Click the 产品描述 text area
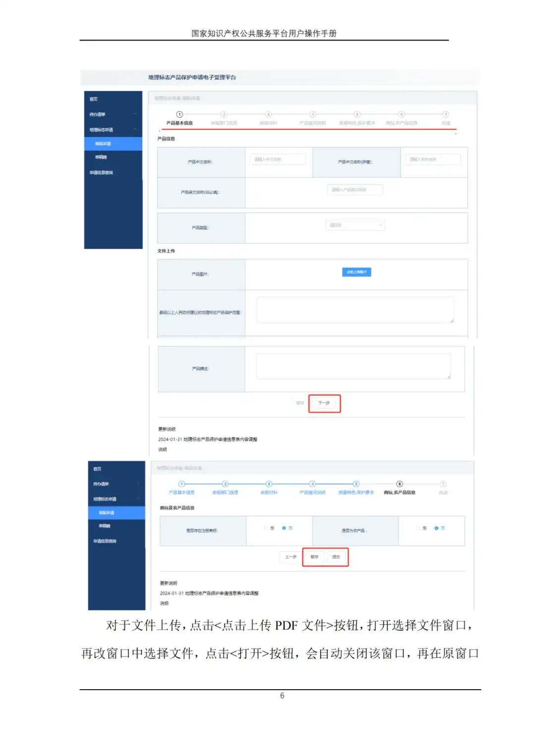The width and height of the screenshot is (535, 756). point(354,366)
